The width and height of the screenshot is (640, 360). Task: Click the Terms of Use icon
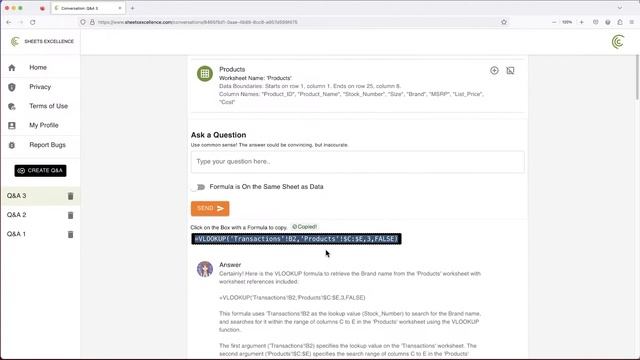tap(12, 107)
